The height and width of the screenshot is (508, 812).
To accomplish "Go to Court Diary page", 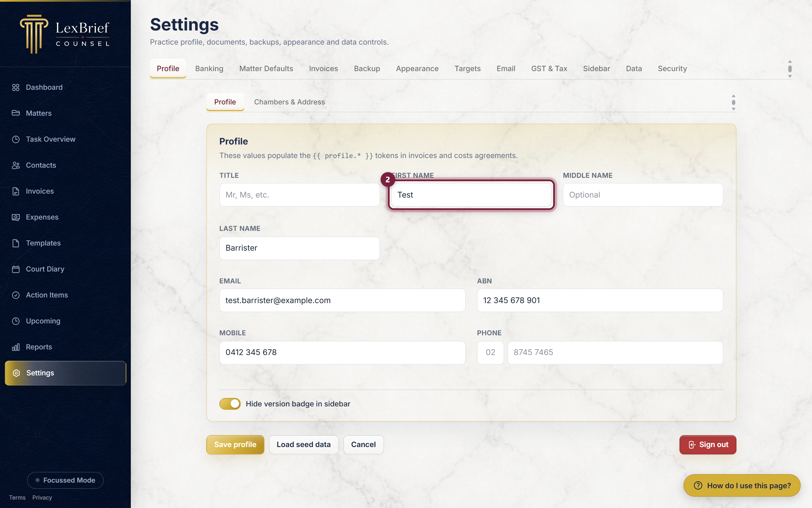I will pos(65,269).
